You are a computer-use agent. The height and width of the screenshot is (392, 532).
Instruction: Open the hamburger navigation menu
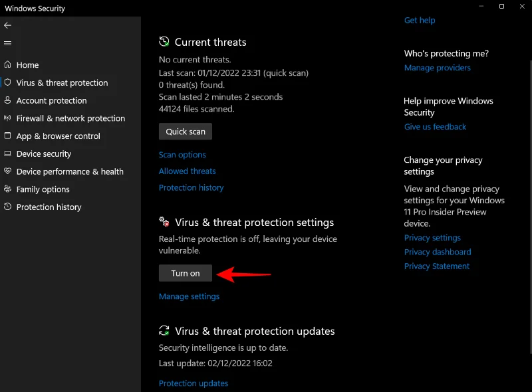(8, 43)
